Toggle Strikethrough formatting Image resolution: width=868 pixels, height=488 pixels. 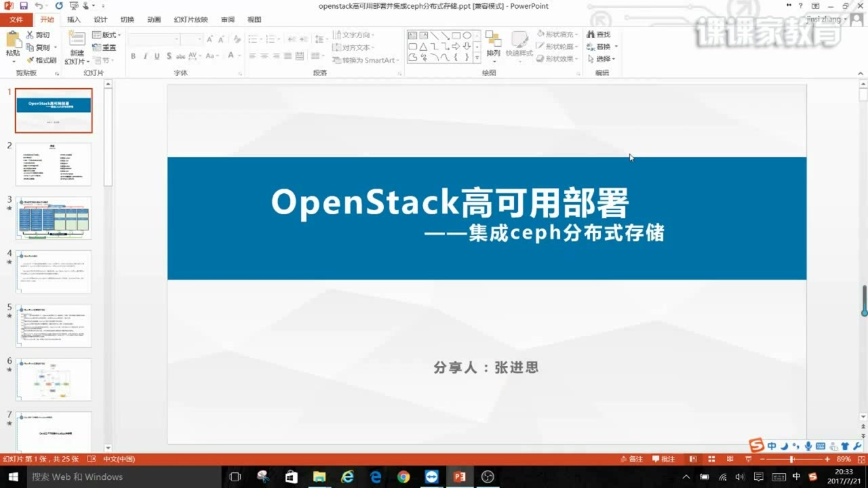181,56
